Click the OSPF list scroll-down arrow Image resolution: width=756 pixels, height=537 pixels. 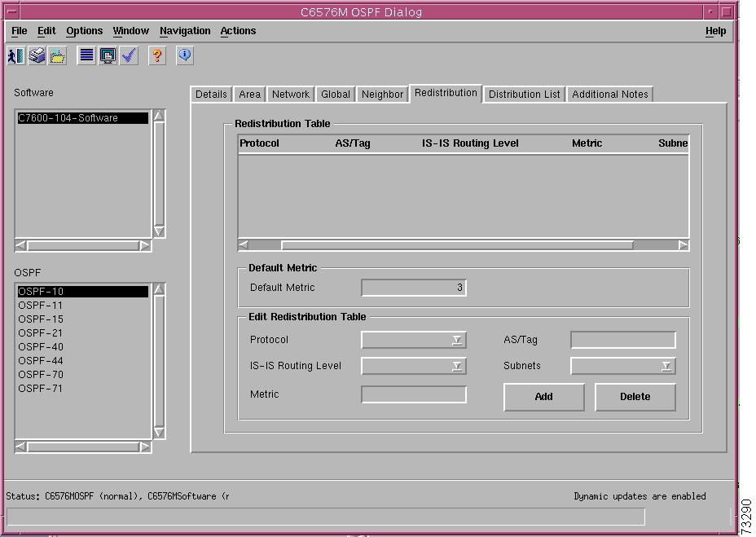pos(159,433)
